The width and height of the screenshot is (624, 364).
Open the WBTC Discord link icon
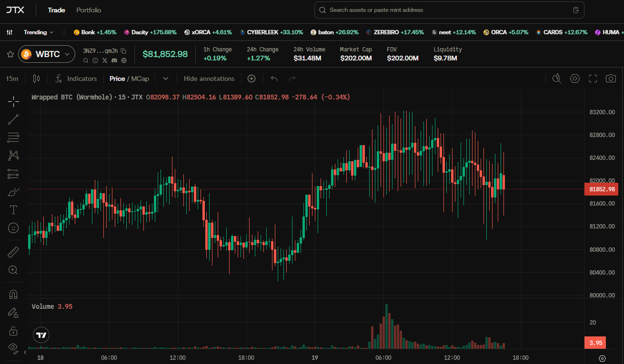pyautogui.click(x=114, y=60)
